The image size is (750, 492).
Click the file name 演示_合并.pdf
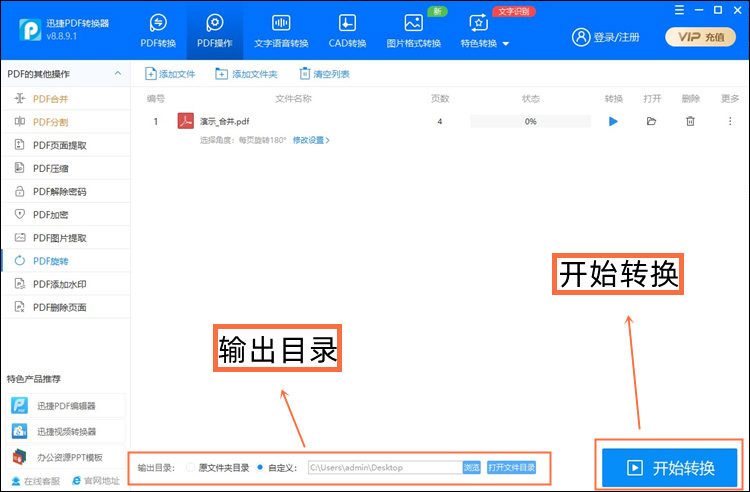point(225,121)
